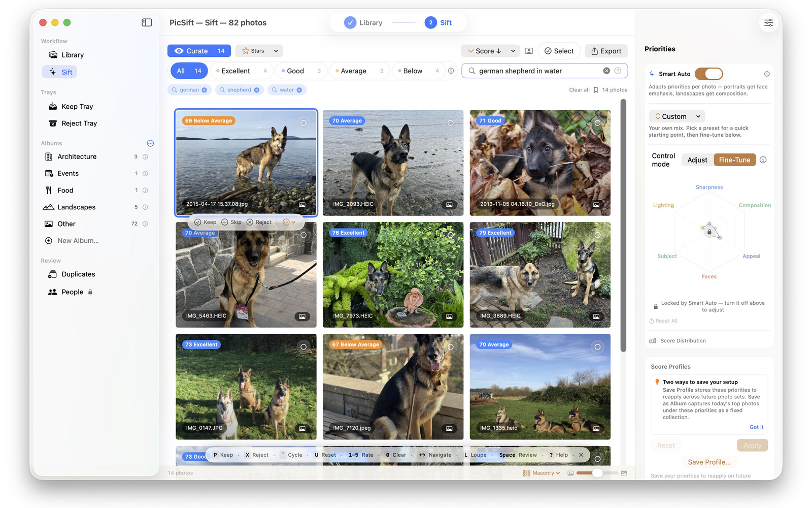
Task: Filter by Below photos
Action: click(418, 71)
